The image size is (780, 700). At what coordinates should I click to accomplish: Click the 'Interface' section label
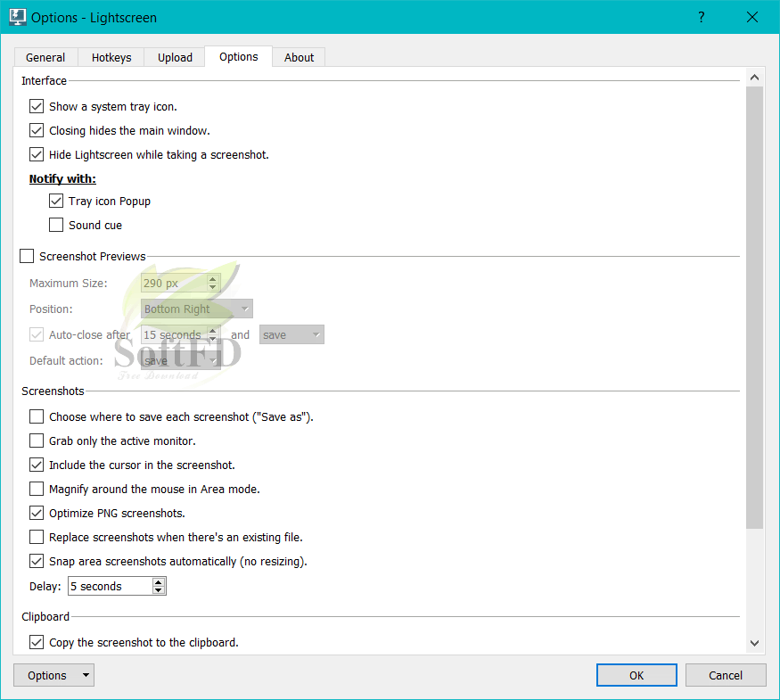[x=44, y=80]
